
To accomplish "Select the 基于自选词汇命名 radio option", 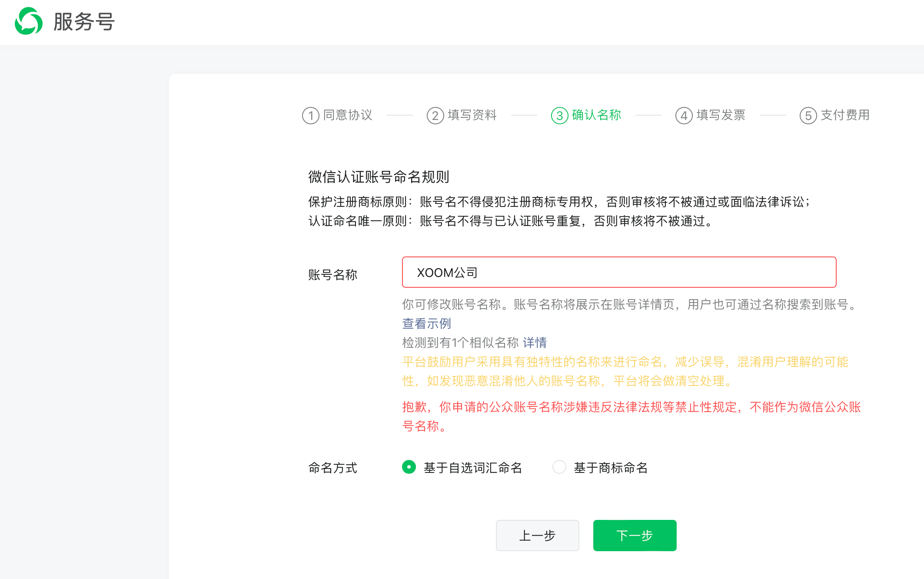I will tap(409, 467).
